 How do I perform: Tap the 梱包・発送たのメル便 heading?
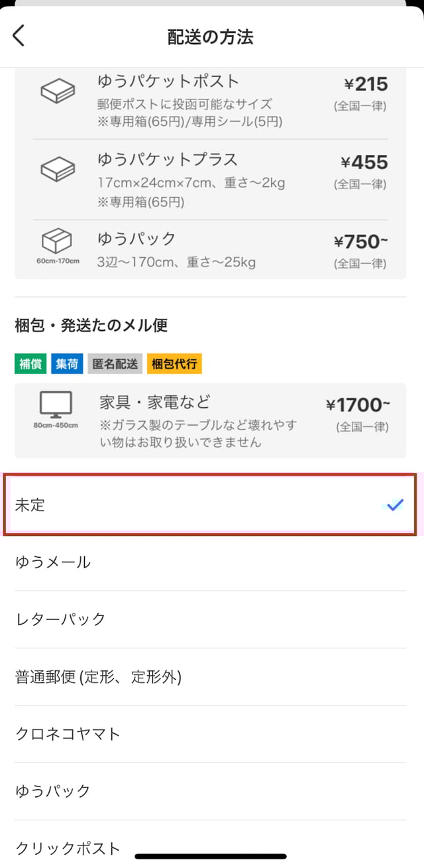(x=91, y=325)
